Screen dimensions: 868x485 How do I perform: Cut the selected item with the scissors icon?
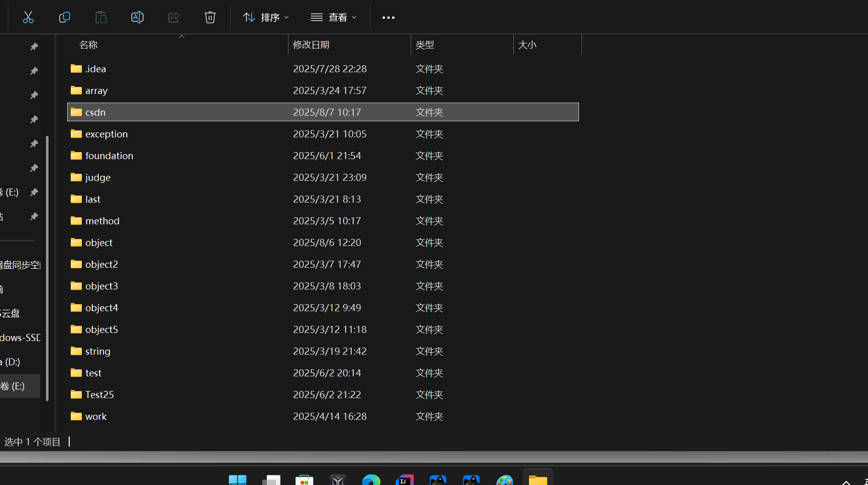28,17
